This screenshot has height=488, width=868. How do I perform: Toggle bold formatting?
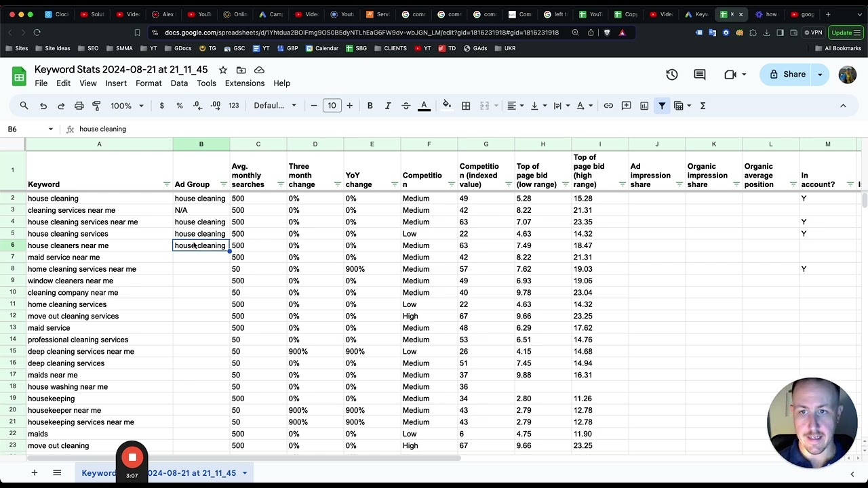point(370,106)
